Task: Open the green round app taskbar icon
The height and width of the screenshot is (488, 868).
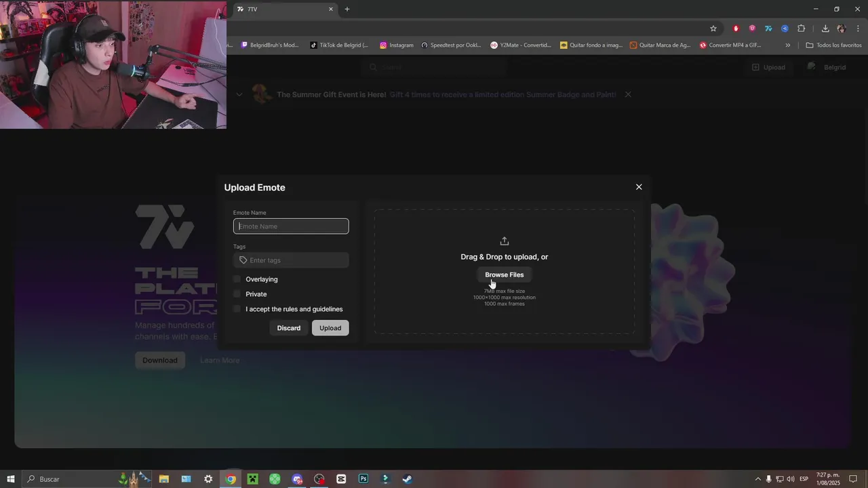Action: pos(275,479)
